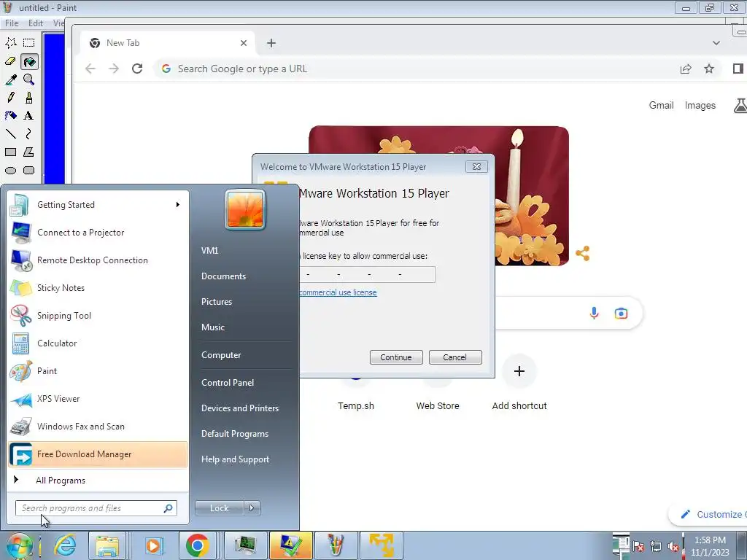This screenshot has width=747, height=560.
Task: Click the Lock button in Start menu
Action: pos(219,508)
